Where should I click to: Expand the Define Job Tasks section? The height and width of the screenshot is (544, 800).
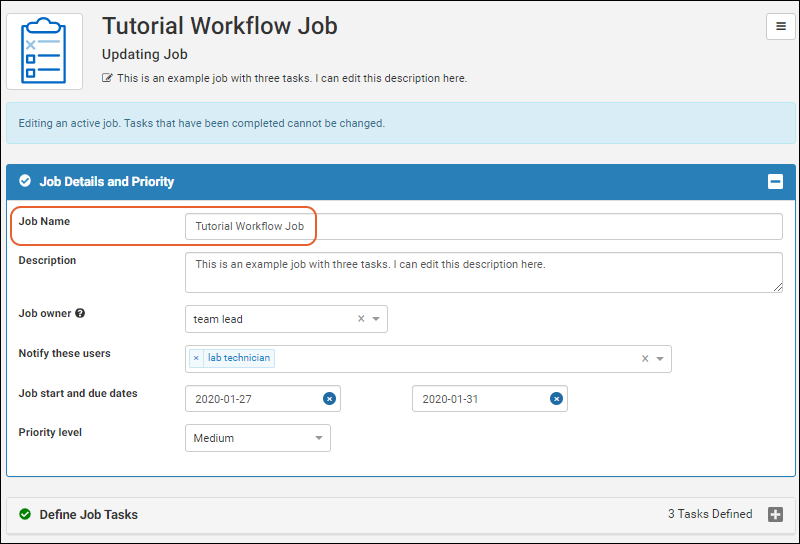click(775, 514)
